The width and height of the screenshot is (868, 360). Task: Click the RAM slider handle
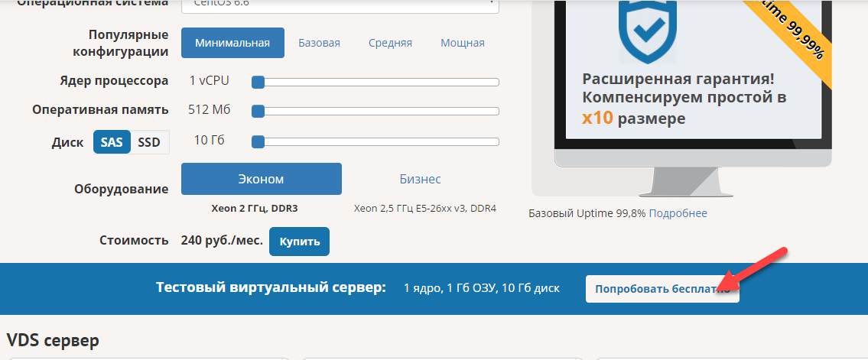pyautogui.click(x=258, y=111)
